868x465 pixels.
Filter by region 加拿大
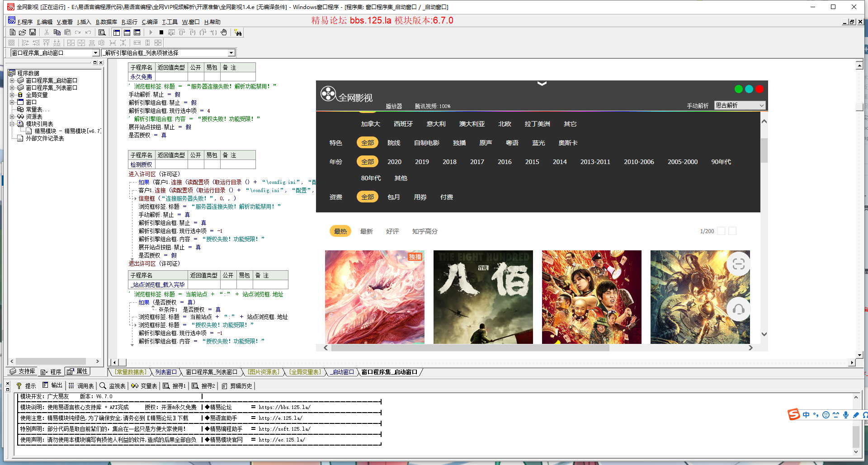(x=370, y=124)
